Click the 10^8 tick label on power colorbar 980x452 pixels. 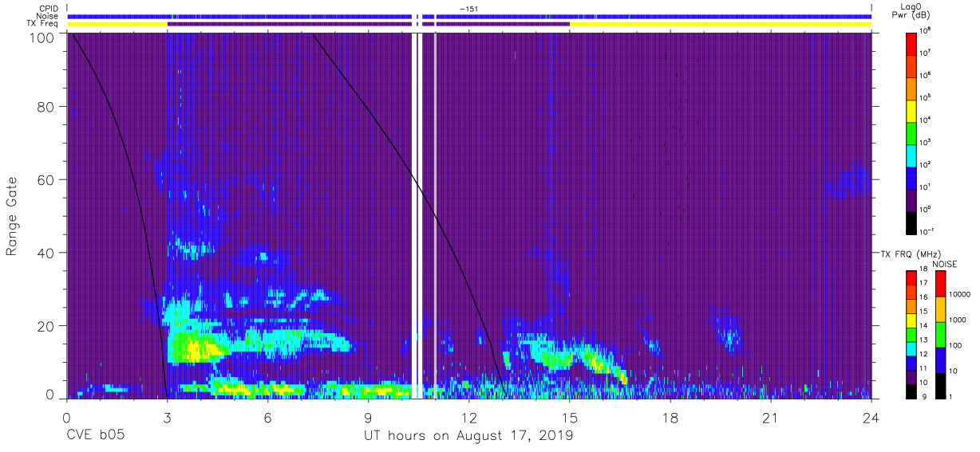[x=926, y=29]
